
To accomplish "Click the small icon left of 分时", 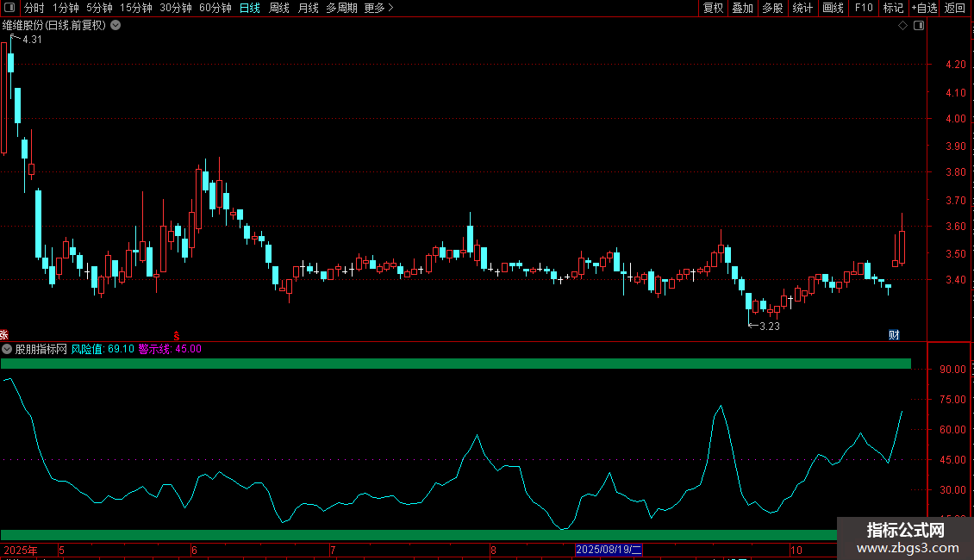I will pos(11,8).
